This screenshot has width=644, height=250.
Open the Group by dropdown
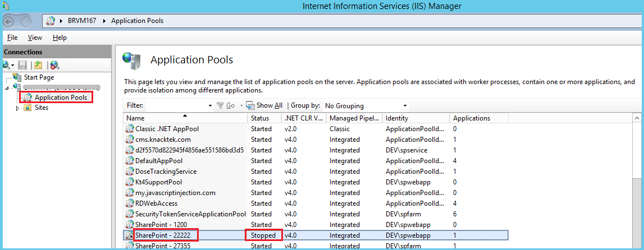[x=405, y=105]
